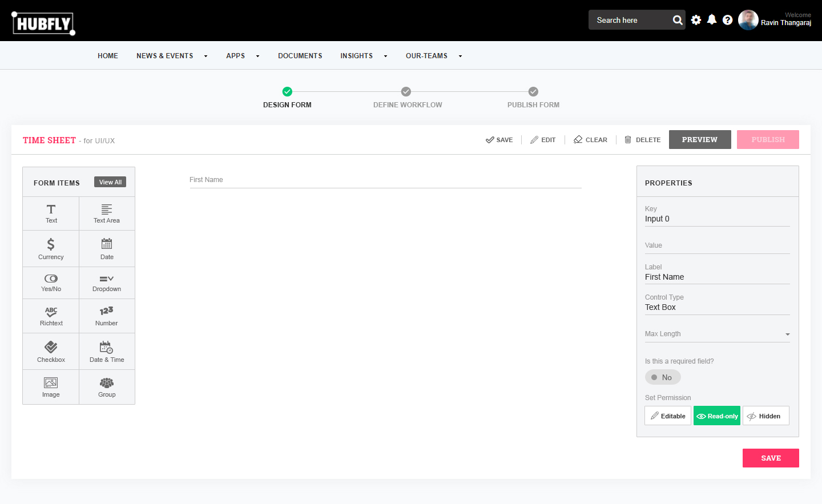
Task: Set permission to Hidden
Action: pyautogui.click(x=766, y=416)
